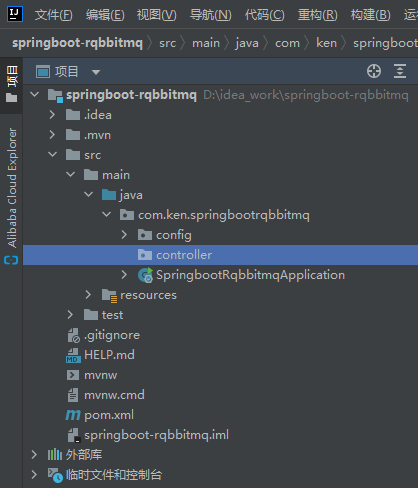Viewport: 418px width, 488px height.
Task: Select the controller package row
Action: 220,255
